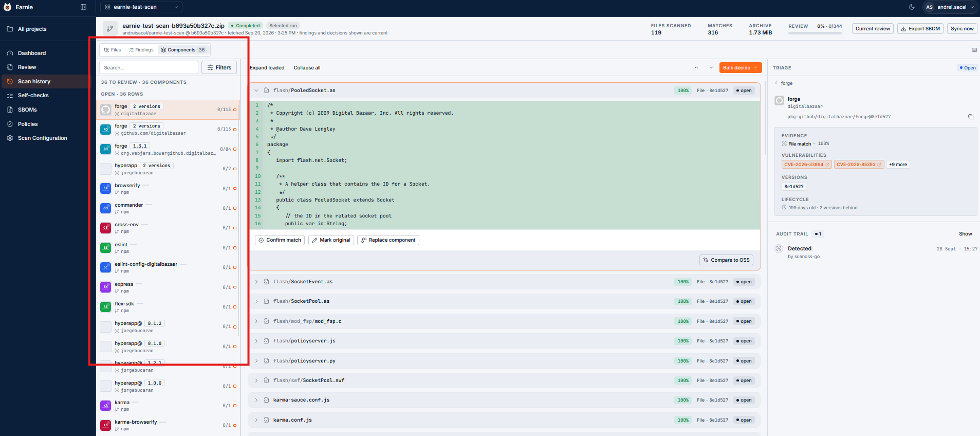The width and height of the screenshot is (980, 436).
Task: Open CVE-2026-85393 link
Action: 859,165
